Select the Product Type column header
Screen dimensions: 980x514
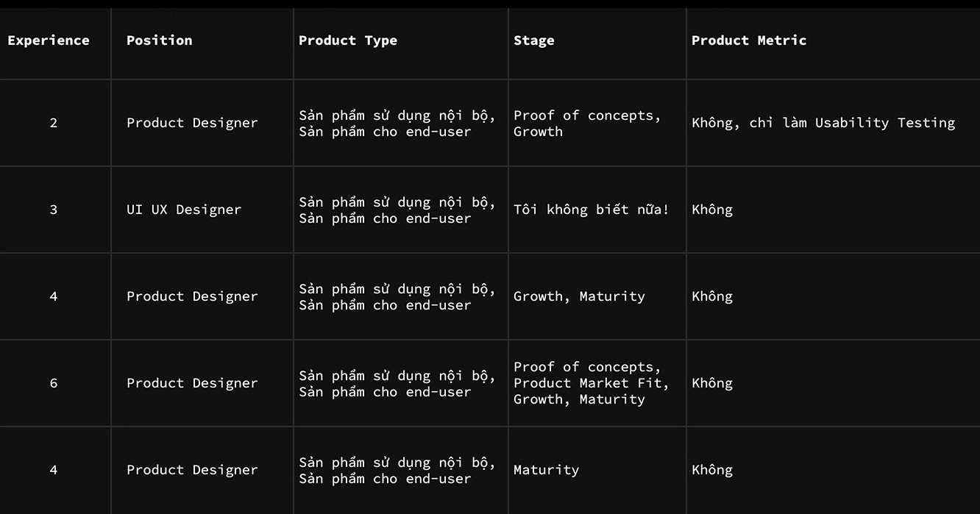[347, 40]
